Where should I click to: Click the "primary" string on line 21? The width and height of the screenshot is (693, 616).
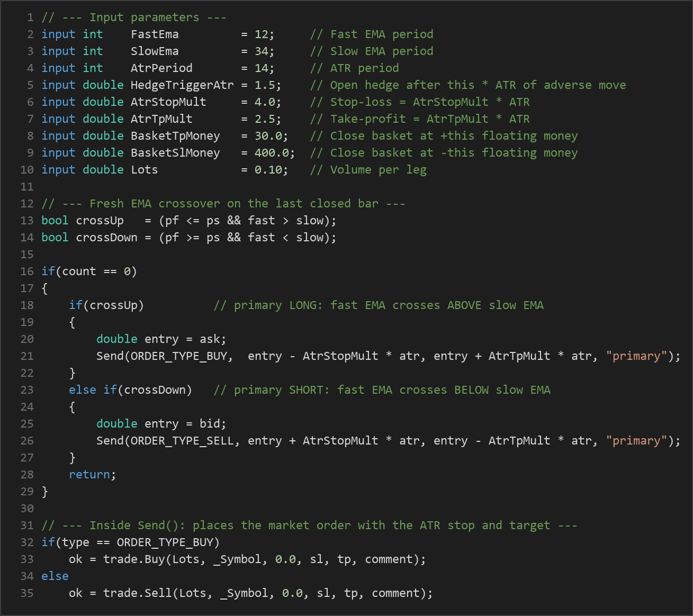click(637, 356)
